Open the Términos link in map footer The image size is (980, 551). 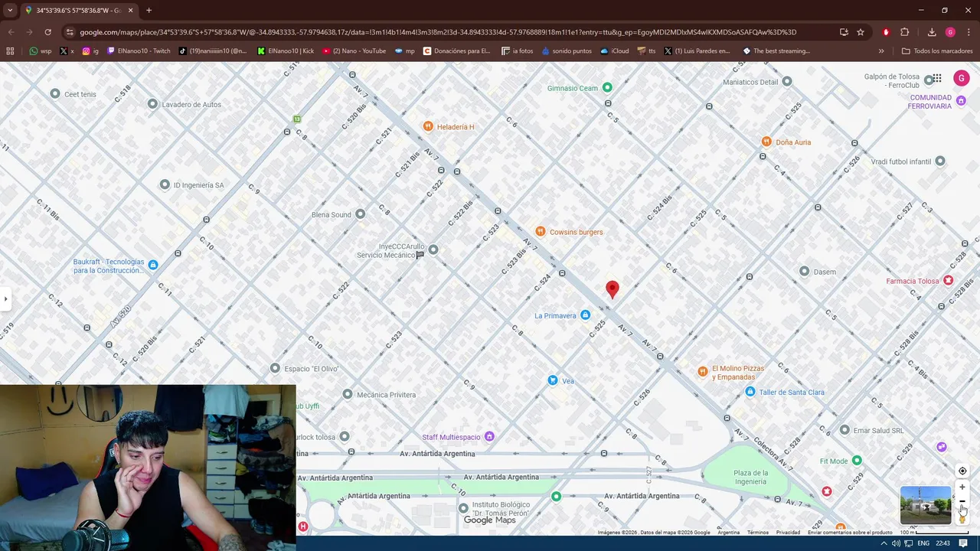pyautogui.click(x=758, y=533)
